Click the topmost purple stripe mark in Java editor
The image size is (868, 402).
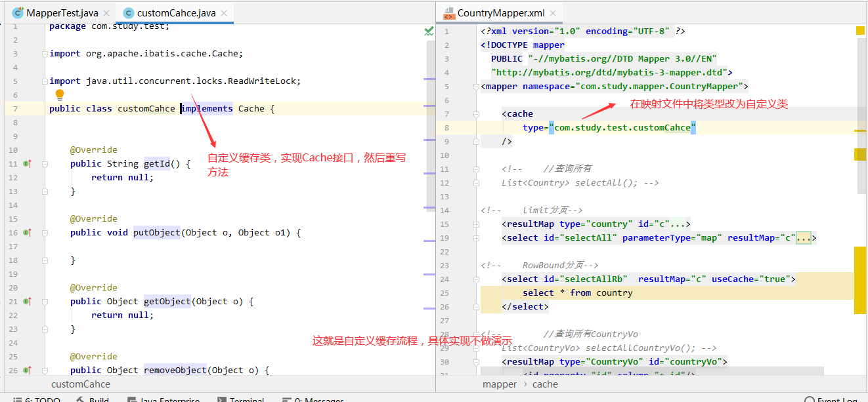pyautogui.click(x=429, y=79)
